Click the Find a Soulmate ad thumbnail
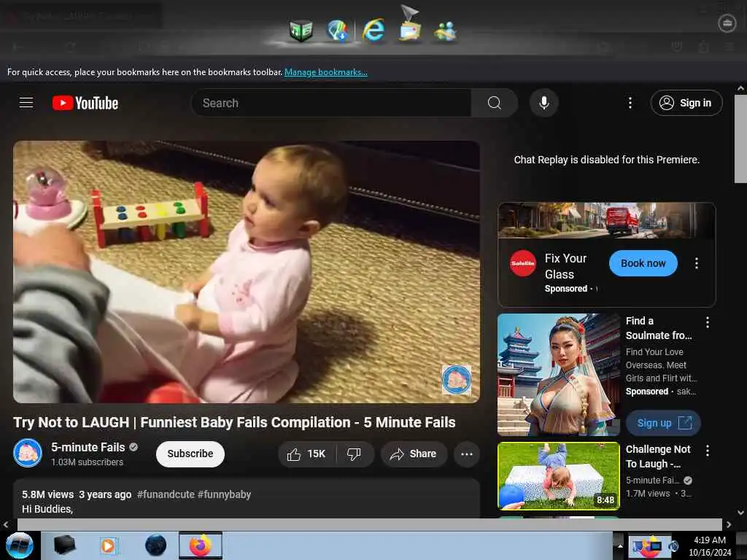 tap(558, 375)
